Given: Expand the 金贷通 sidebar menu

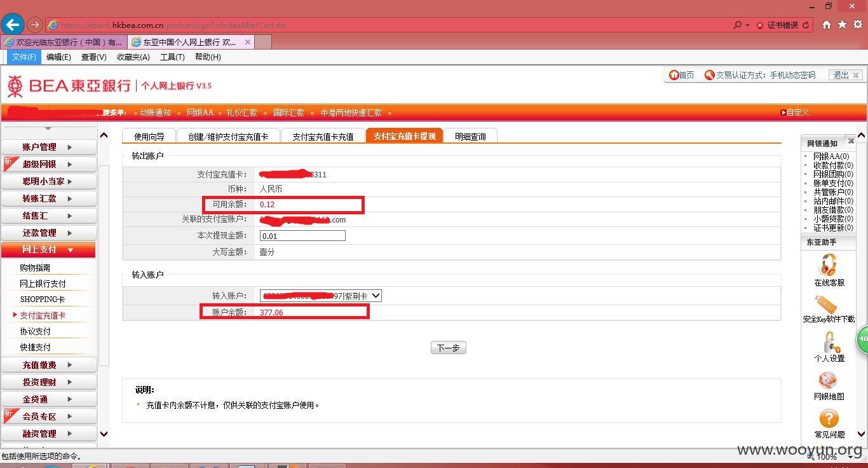Looking at the screenshot, I should click(48, 399).
